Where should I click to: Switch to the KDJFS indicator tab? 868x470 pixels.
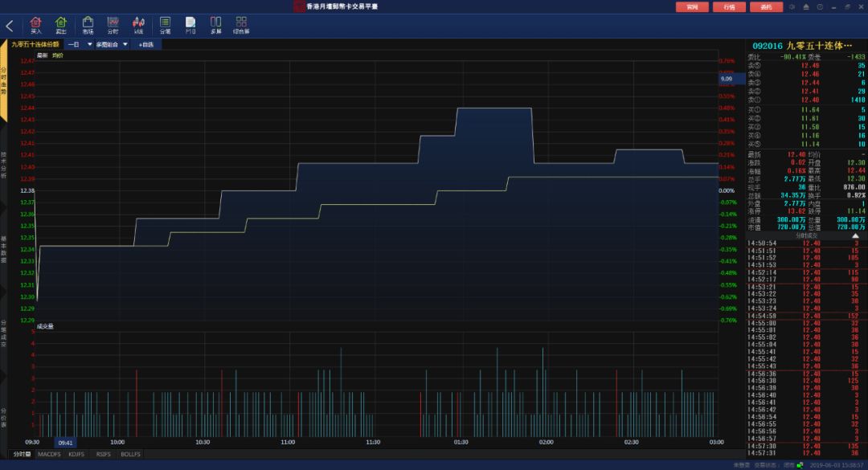[x=76, y=454]
